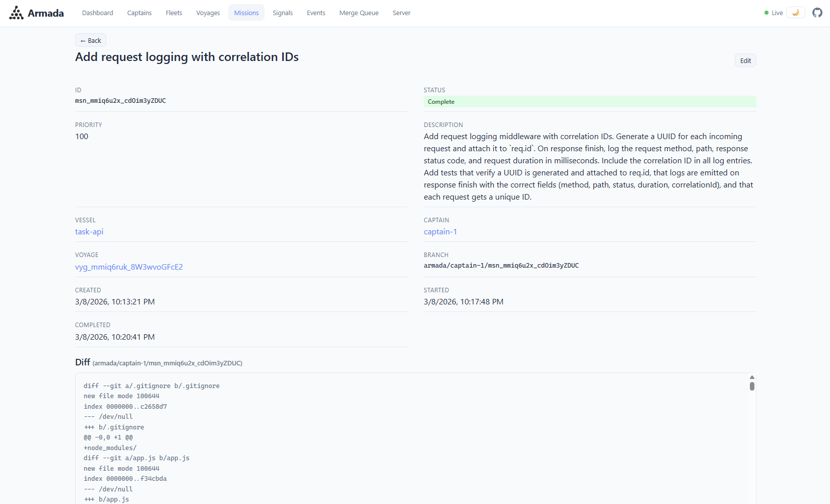Image resolution: width=830 pixels, height=504 pixels.
Task: Open the Voyages page
Action: [x=208, y=13]
